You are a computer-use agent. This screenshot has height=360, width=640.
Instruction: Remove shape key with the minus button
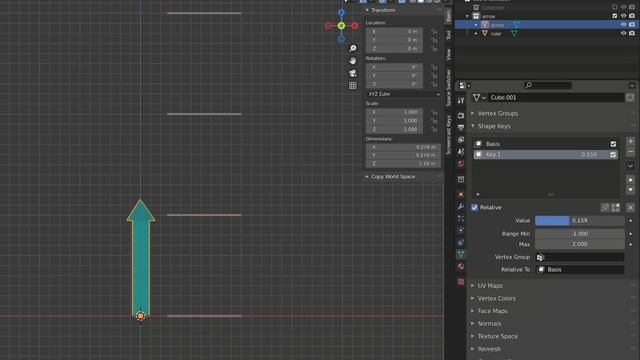pos(630,151)
